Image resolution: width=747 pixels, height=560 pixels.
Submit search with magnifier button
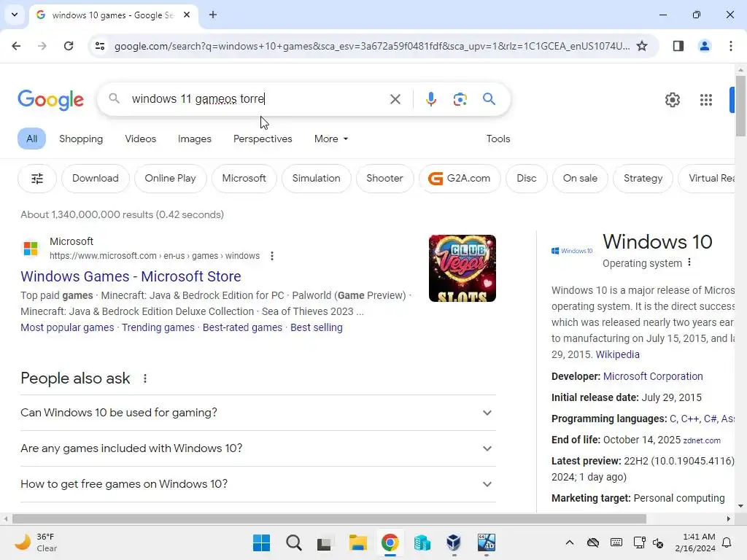click(489, 99)
